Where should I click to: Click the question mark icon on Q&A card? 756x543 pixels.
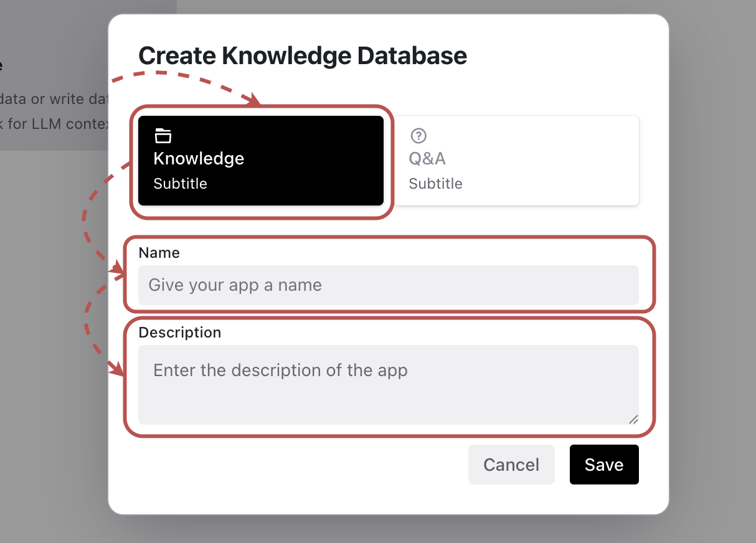(418, 136)
